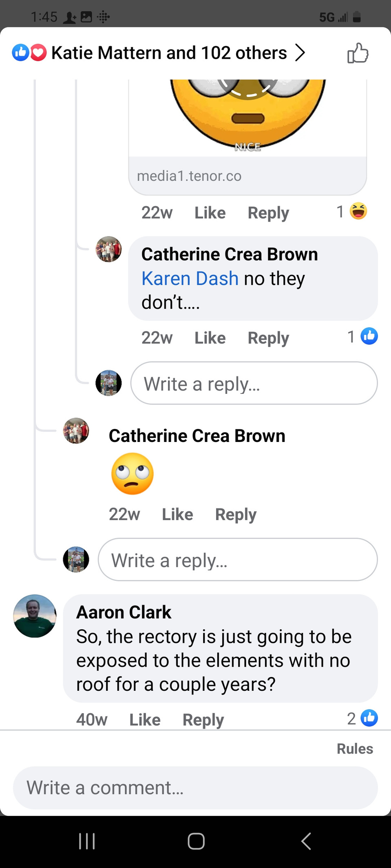
Task: View who reacted: Katie Mattern and 102 others
Action: [169, 53]
